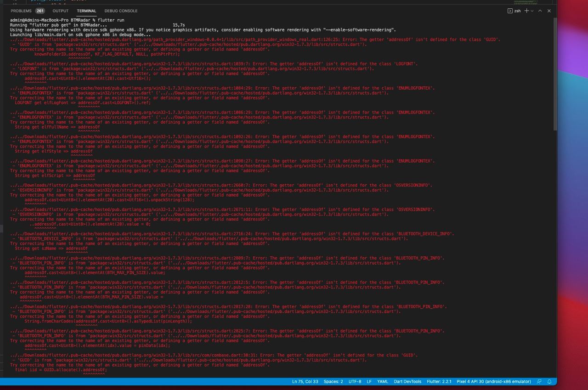Open the new terminal launch profile dropdown

[532, 11]
